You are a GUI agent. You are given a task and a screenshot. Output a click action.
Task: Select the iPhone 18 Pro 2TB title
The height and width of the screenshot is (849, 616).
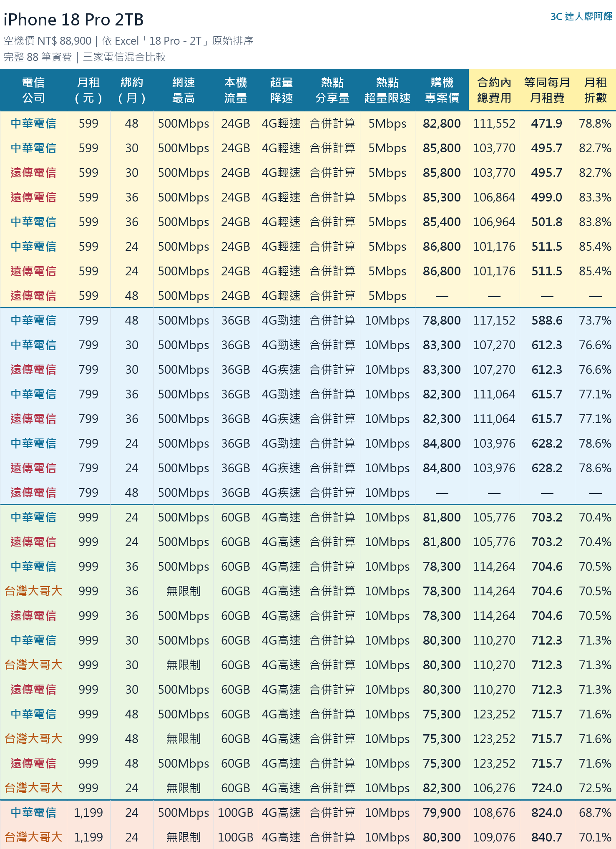pos(74,20)
